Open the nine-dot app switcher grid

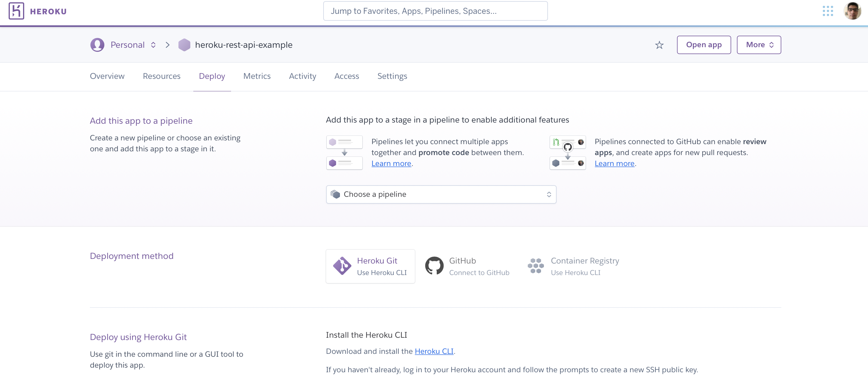(828, 11)
